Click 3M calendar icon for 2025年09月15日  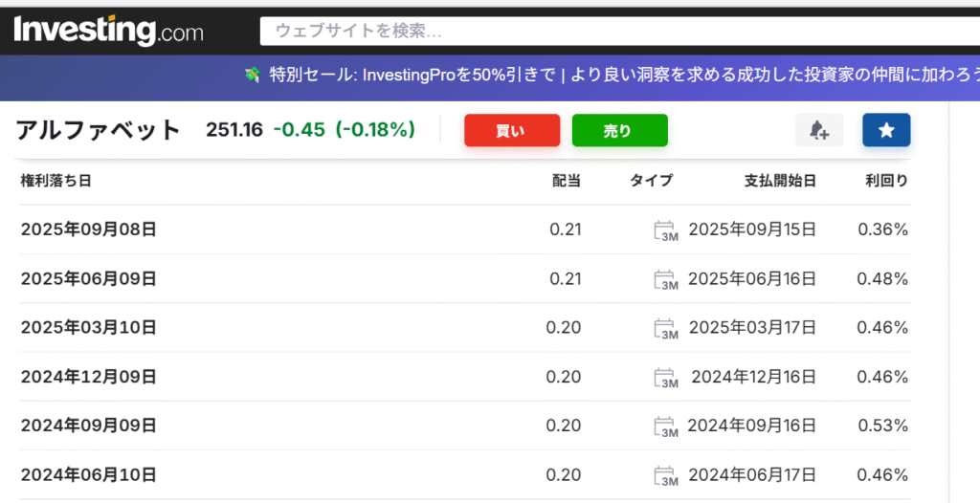pyautogui.click(x=666, y=230)
